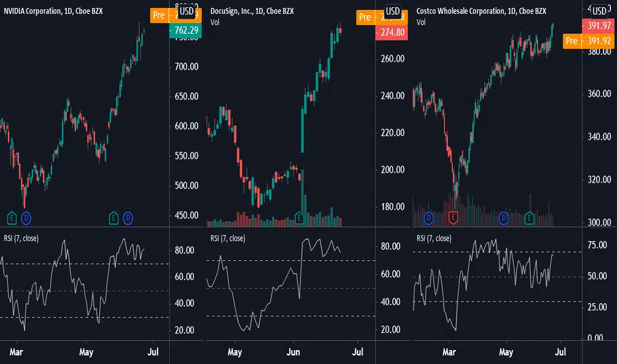Click the red earnings E marker on Costco chart

pos(453,218)
